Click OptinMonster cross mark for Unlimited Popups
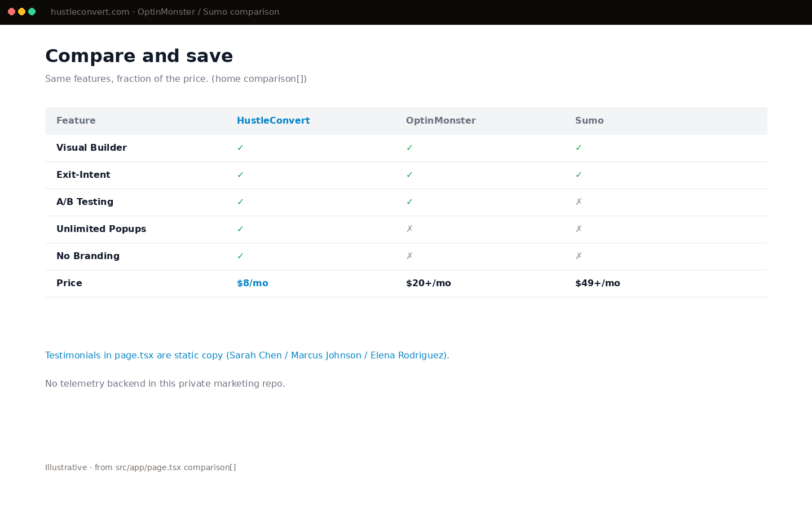Viewport: 812px width, 508px height. point(409,229)
